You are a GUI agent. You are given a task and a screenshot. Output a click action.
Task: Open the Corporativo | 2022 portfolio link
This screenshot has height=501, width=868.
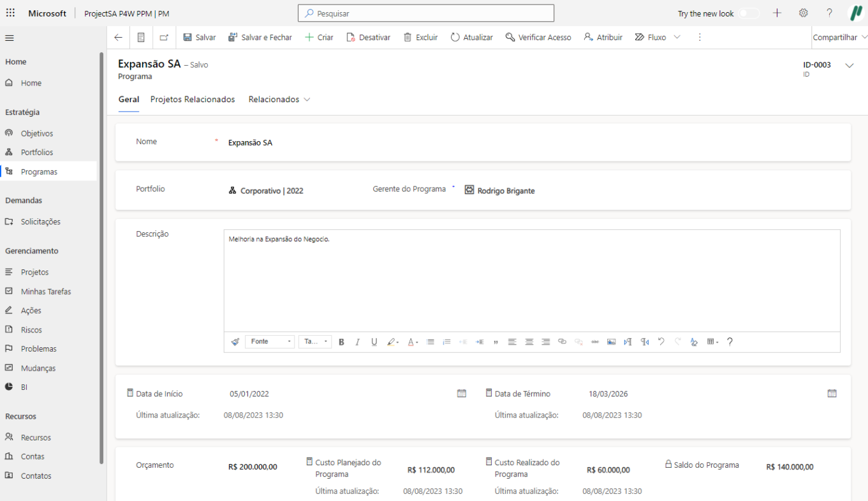coord(272,191)
